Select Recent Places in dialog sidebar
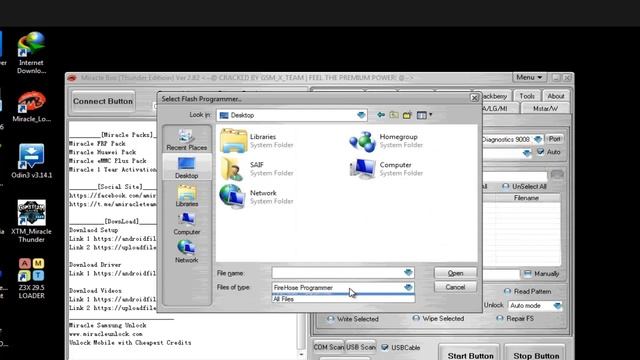 click(x=187, y=139)
